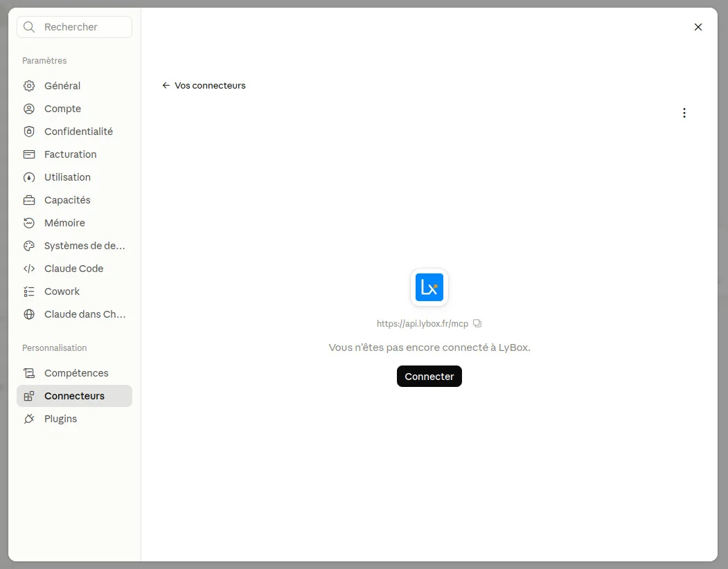Click the Connecteurs blocks icon

(29, 396)
